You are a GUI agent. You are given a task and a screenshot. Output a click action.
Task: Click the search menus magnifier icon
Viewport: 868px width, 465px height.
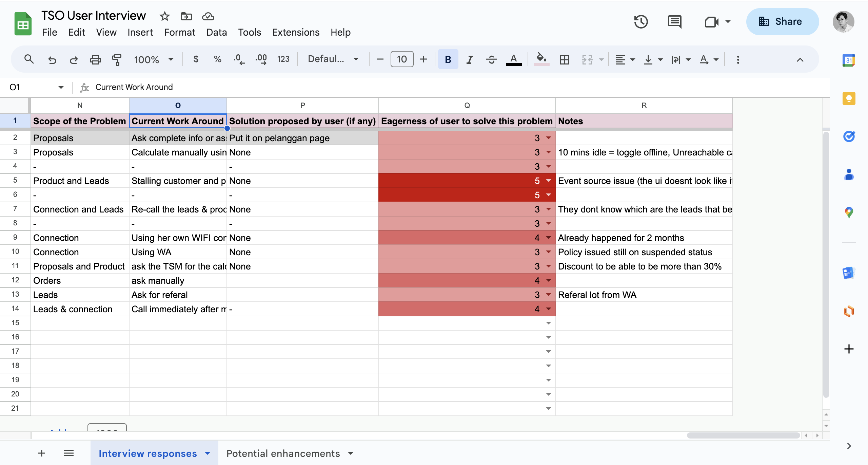(x=29, y=59)
